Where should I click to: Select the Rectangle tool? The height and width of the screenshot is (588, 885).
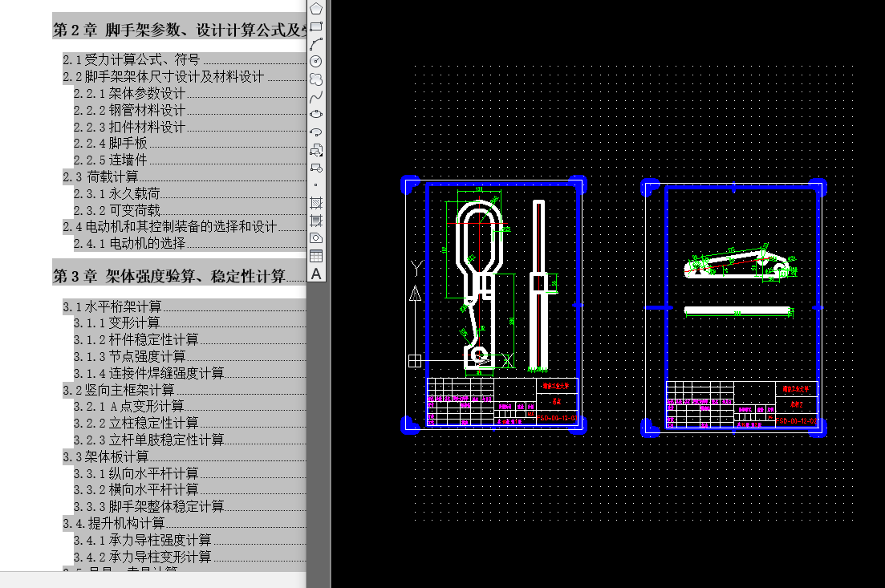[316, 25]
